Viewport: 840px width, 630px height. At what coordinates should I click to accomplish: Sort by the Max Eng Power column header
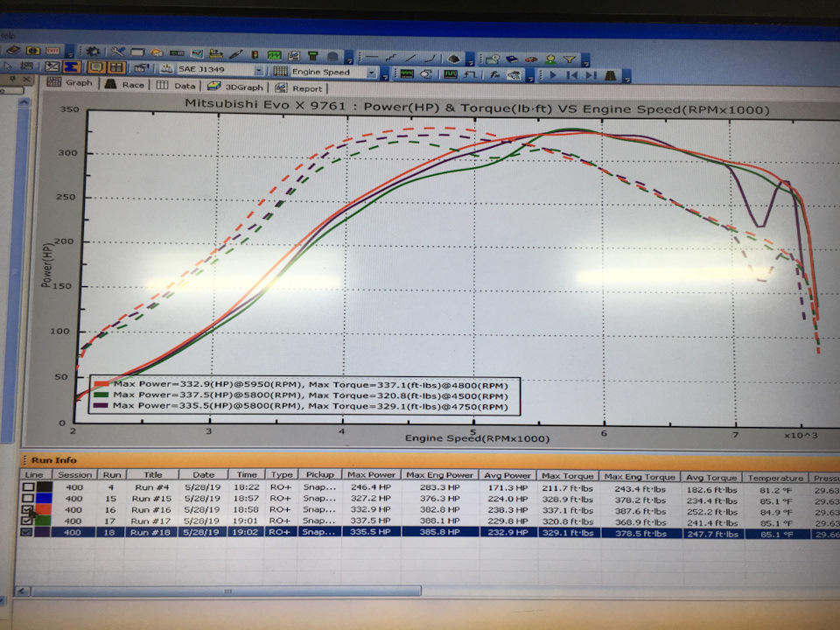(439, 475)
